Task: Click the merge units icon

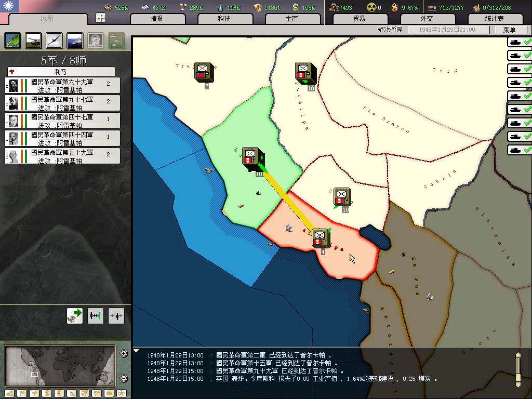Action: click(x=116, y=315)
